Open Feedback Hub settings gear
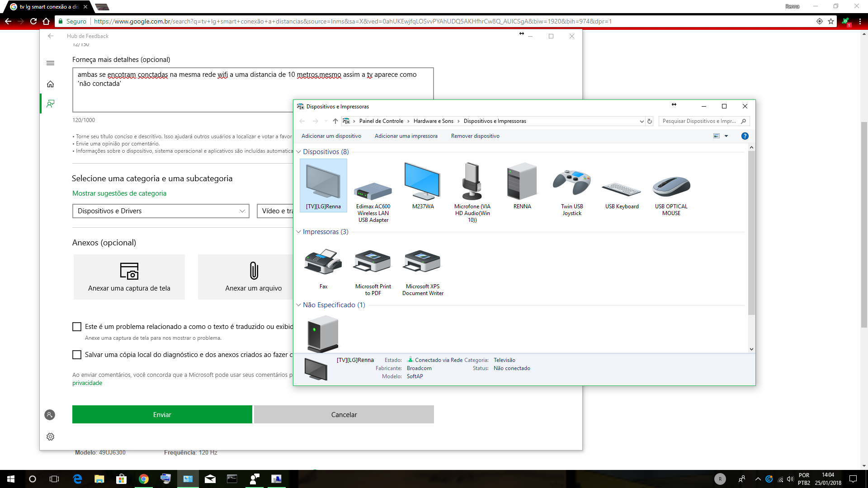The height and width of the screenshot is (488, 868). click(50, 436)
